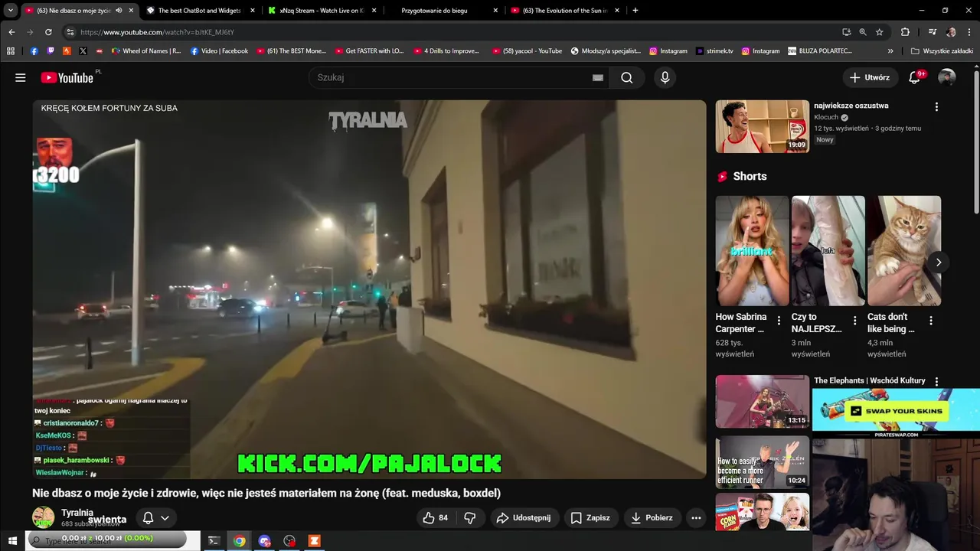Image resolution: width=980 pixels, height=551 pixels.
Task: Switch to xNzq Stream Kick tab
Action: [322, 11]
